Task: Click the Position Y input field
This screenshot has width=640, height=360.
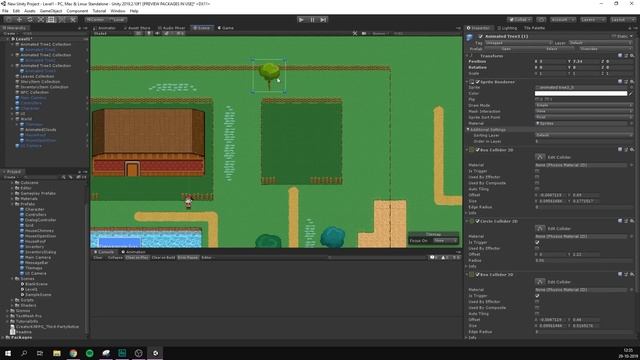Action: point(584,61)
